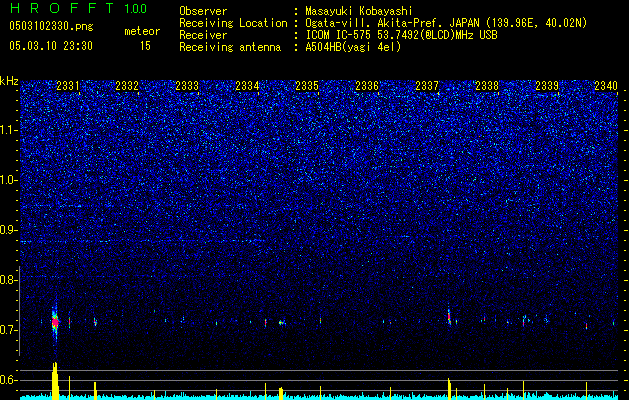Select the 2335 time marker
The width and height of the screenshot is (629, 400).
click(x=307, y=85)
